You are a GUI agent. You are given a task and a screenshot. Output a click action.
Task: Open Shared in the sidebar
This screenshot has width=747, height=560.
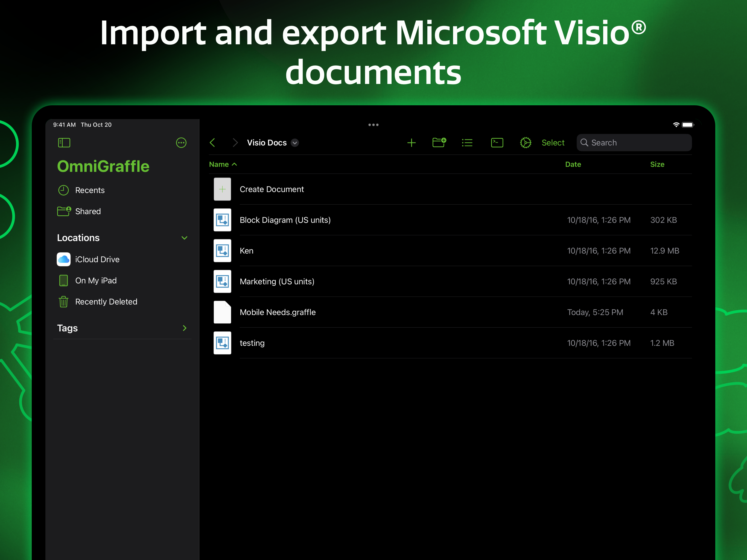tap(88, 211)
